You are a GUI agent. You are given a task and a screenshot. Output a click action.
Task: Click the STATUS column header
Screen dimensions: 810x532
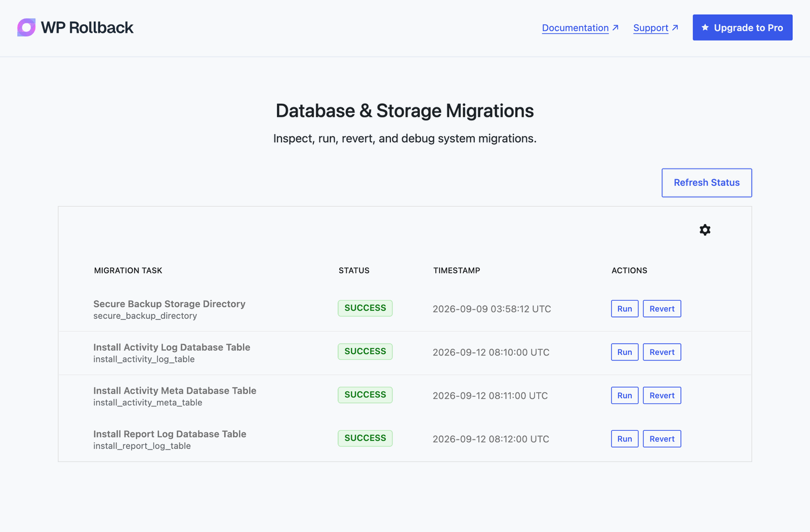click(354, 270)
